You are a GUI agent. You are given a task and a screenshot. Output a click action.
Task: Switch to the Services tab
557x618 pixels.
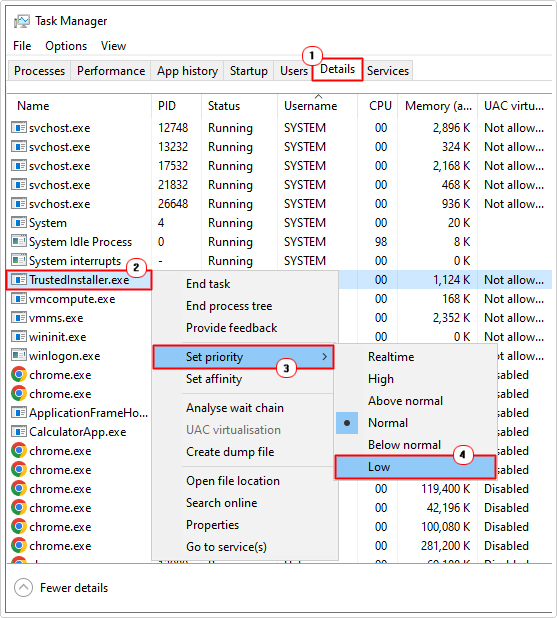tap(388, 71)
